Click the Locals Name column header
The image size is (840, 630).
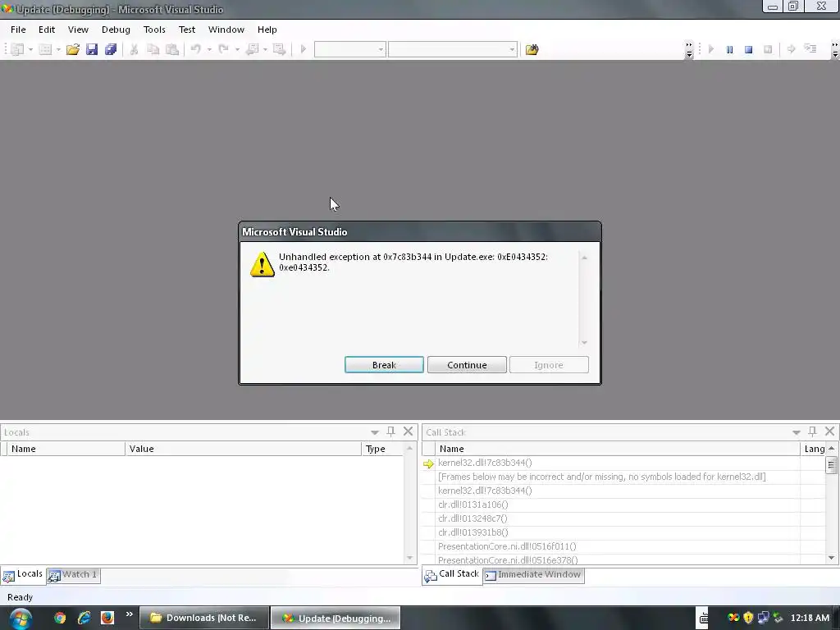click(x=66, y=449)
